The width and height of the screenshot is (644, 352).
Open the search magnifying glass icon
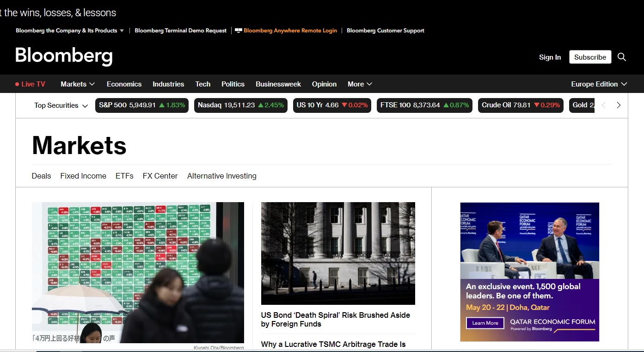[622, 57]
